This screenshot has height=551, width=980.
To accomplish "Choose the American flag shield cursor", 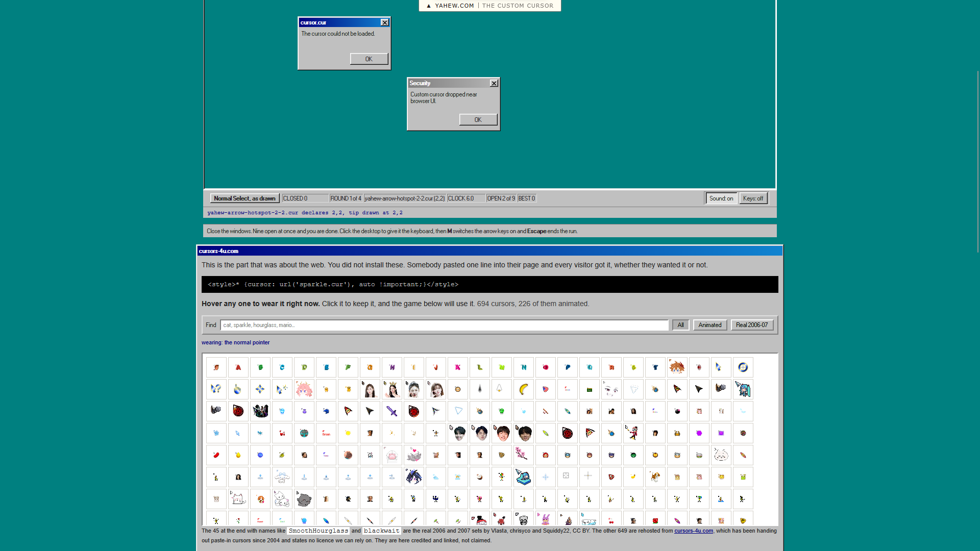I will coord(546,389).
